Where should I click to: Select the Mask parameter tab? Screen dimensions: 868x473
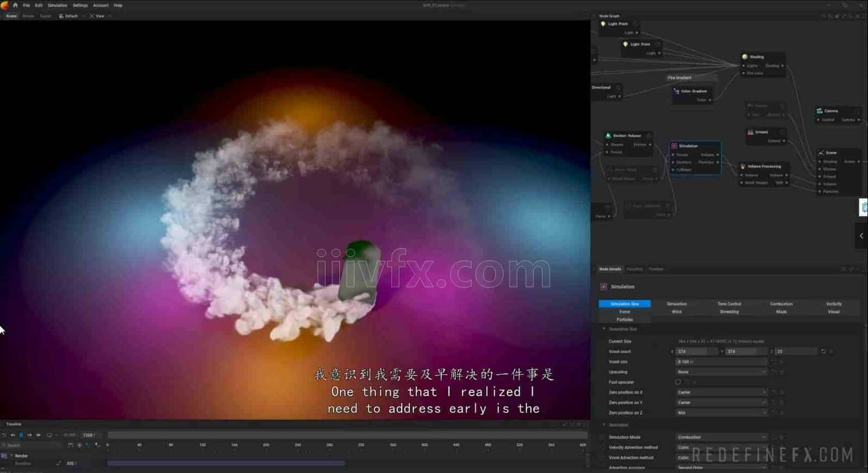pos(781,312)
